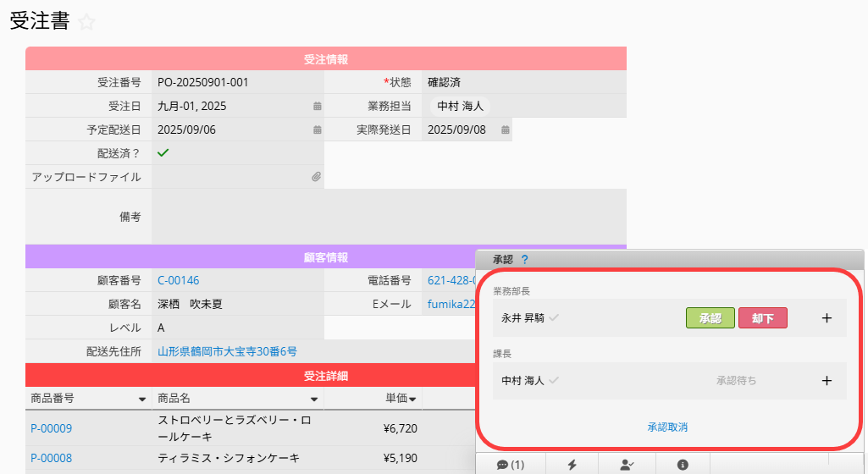Expand the 商品番号 column dropdown arrow
Image resolution: width=868 pixels, height=474 pixels.
pos(142,399)
